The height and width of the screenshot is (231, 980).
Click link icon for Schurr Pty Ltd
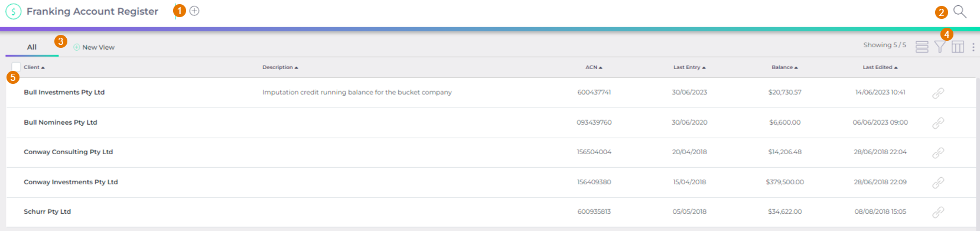[x=938, y=212]
